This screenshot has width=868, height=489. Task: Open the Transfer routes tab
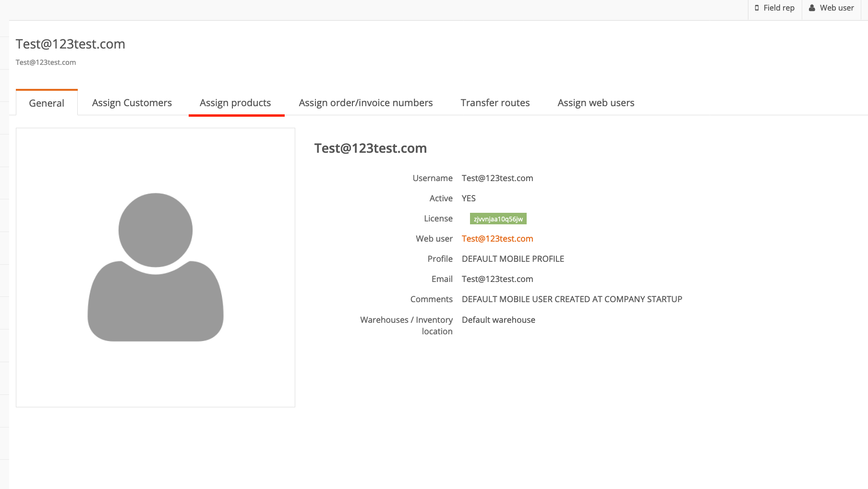click(495, 103)
